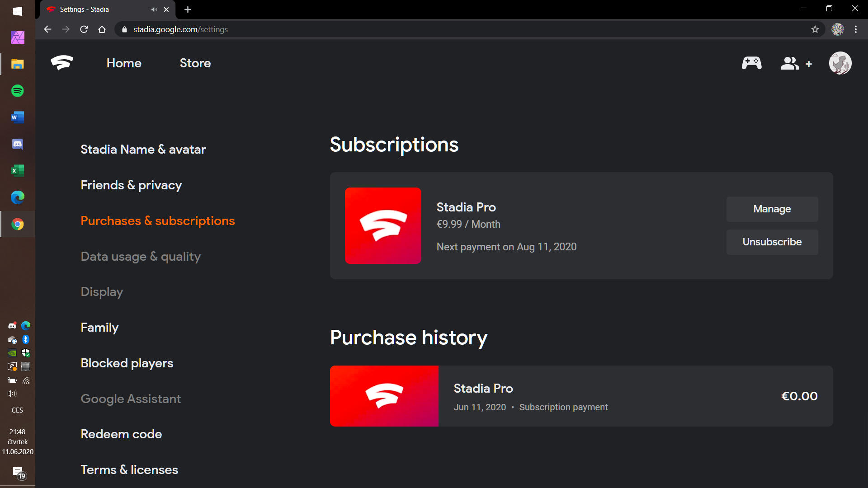
Task: Reload the page
Action: pos(84,29)
